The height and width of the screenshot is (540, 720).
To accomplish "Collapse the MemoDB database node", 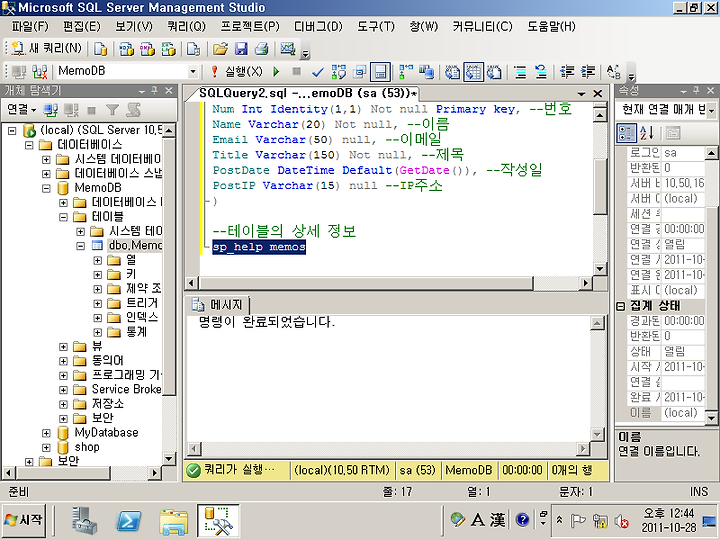I will [x=46, y=188].
